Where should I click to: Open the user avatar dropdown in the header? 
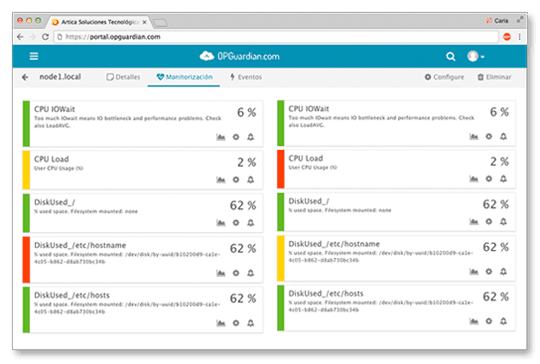476,56
